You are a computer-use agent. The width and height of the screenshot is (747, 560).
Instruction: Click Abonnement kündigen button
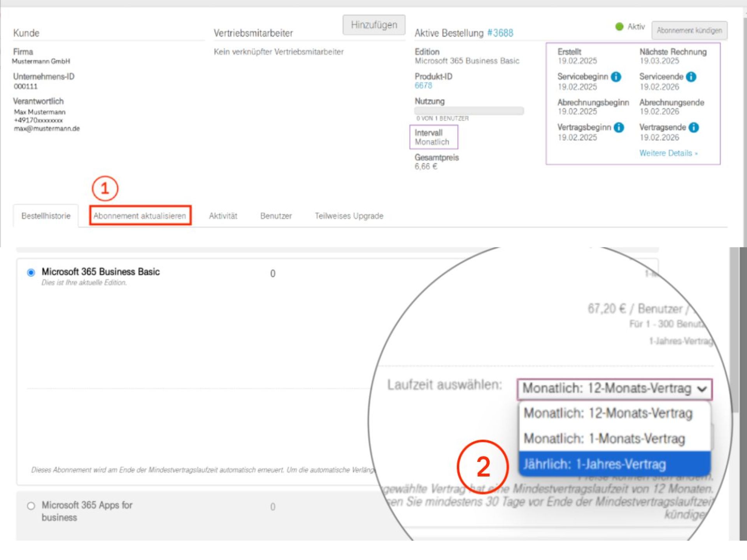[689, 30]
